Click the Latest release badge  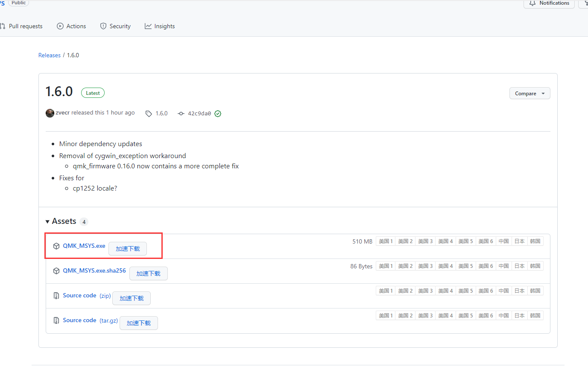93,93
